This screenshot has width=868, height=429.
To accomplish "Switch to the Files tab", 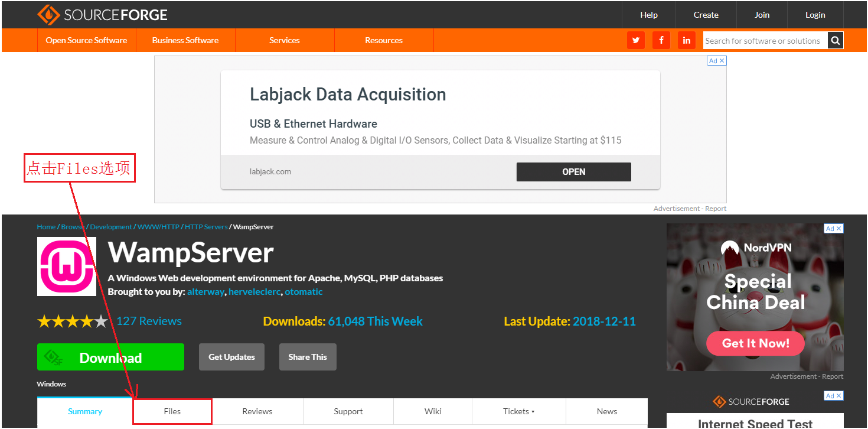I will 172,411.
